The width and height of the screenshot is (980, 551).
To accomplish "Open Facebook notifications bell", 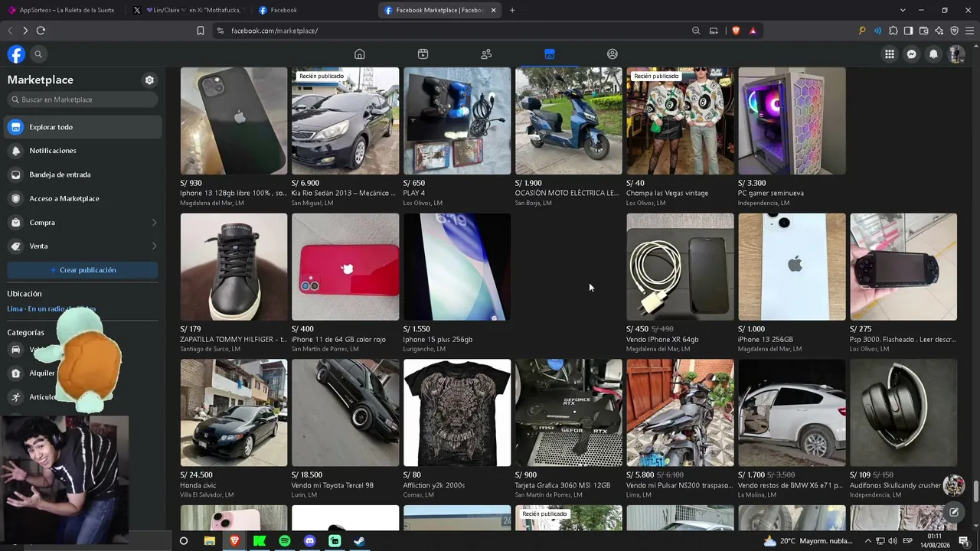I will (x=933, y=54).
